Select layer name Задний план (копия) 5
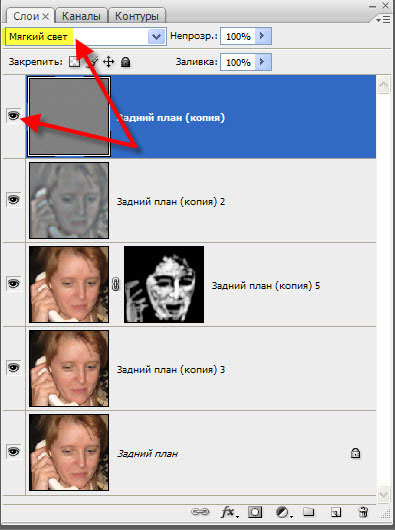395x530 pixels. click(x=266, y=286)
